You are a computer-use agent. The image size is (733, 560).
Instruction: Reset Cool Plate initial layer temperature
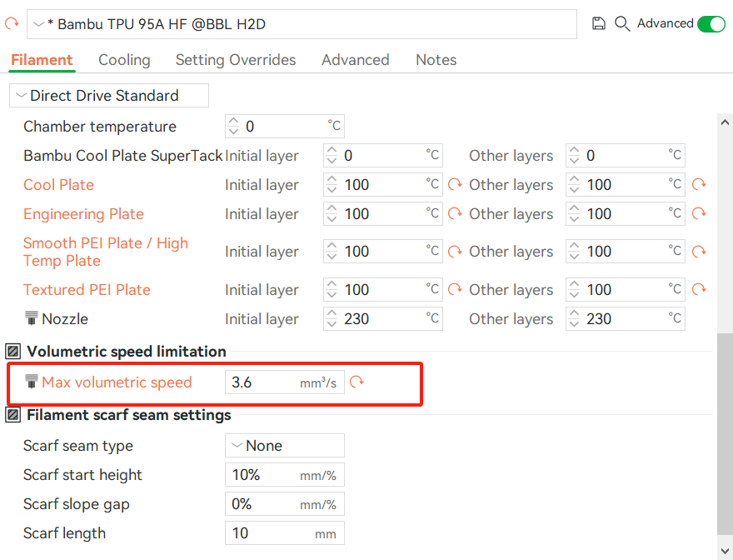click(455, 184)
